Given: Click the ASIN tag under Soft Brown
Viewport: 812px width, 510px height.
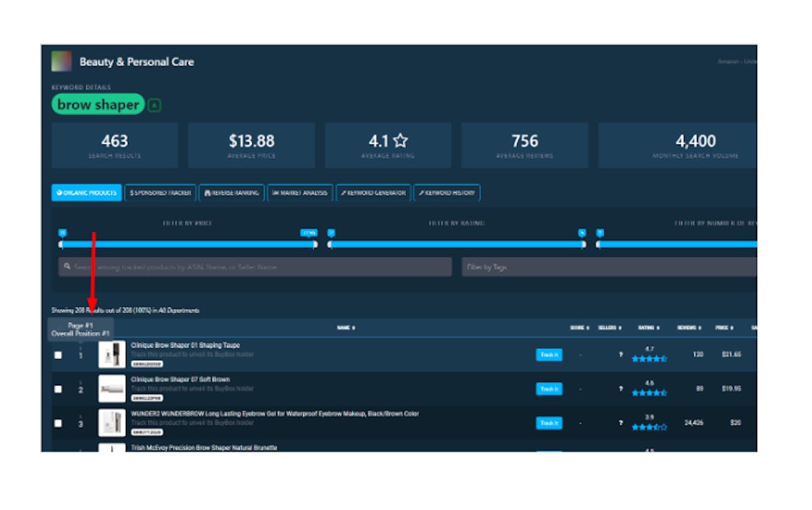Looking at the screenshot, I should 147,397.
